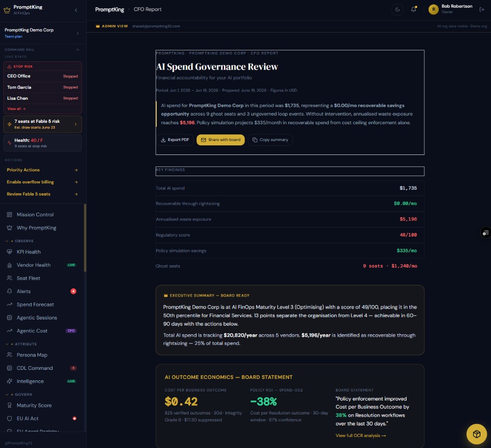Image resolution: width=491 pixels, height=448 pixels.
Task: Click View all stop risk link
Action: coord(16,109)
